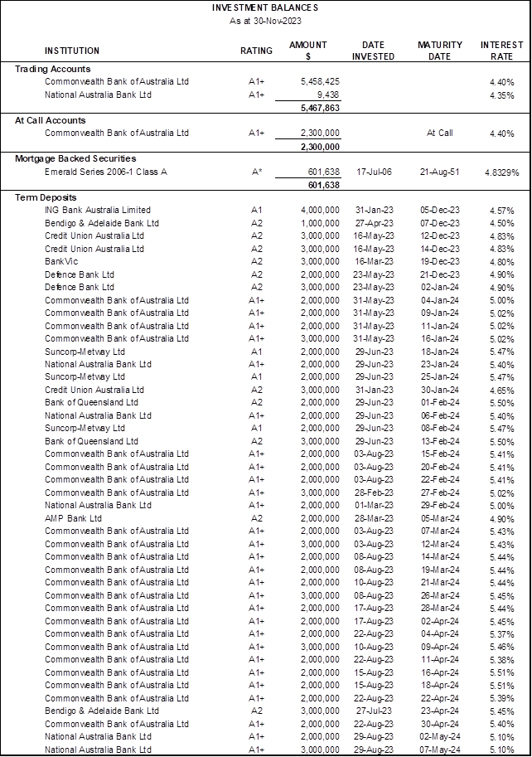Image resolution: width=532 pixels, height=757 pixels.
Task: Click the 27-Jul-23 invested date
Action: click(374, 711)
